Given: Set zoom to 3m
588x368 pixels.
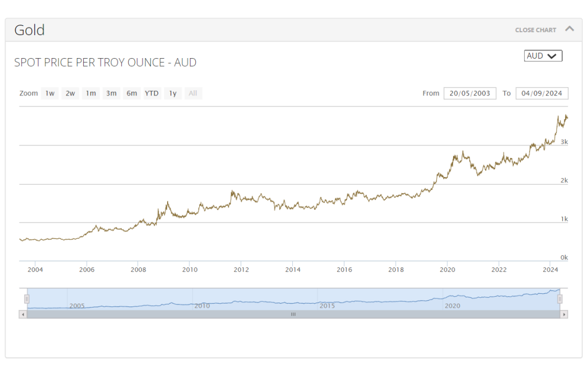Looking at the screenshot, I should point(111,93).
